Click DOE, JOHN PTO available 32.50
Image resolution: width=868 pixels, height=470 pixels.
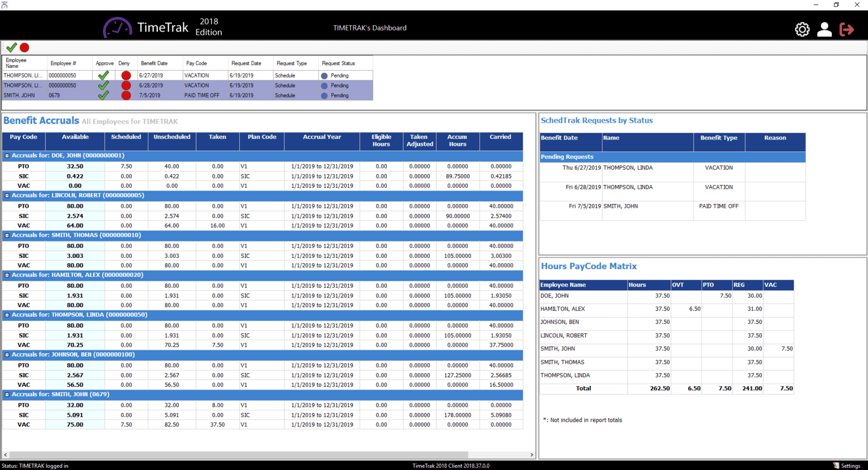[75, 167]
